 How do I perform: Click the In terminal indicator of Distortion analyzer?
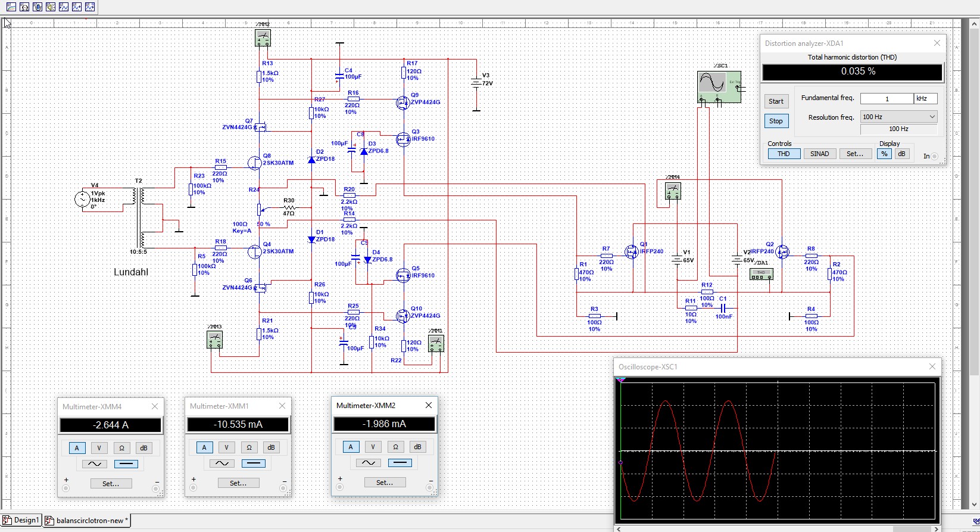pyautogui.click(x=934, y=157)
